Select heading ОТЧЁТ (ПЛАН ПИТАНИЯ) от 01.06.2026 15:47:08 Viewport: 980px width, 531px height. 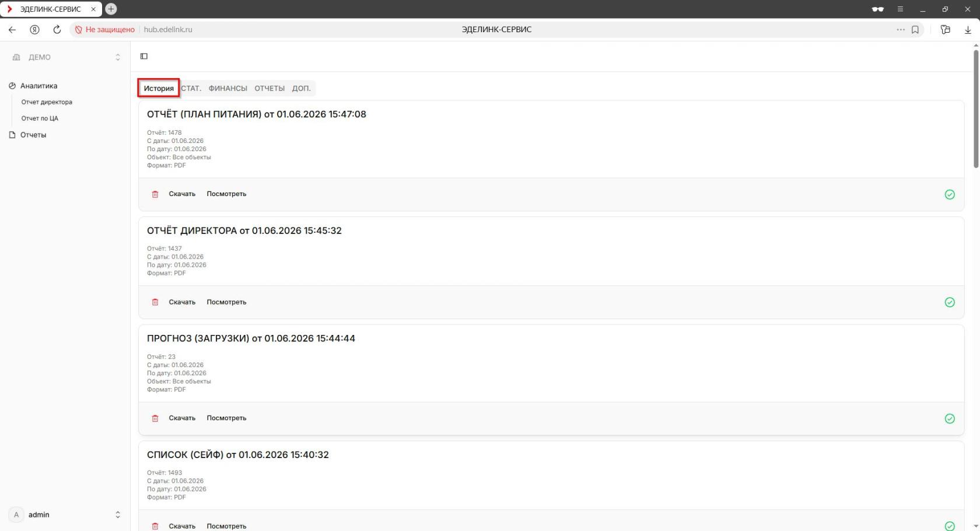pyautogui.click(x=257, y=114)
